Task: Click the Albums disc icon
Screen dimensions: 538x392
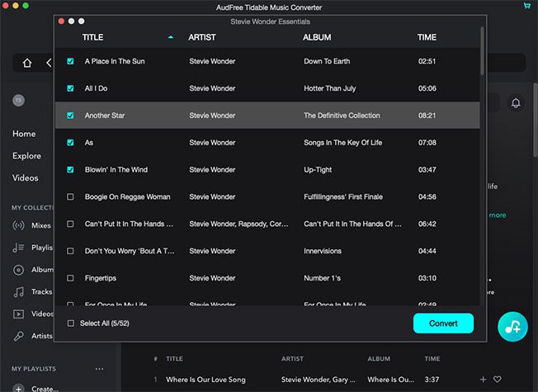Action: [x=18, y=270]
